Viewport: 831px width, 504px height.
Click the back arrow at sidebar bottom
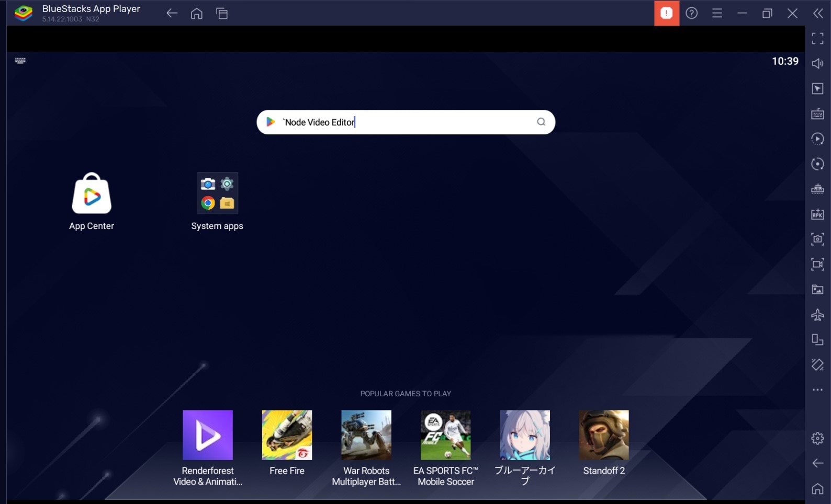[817, 463]
